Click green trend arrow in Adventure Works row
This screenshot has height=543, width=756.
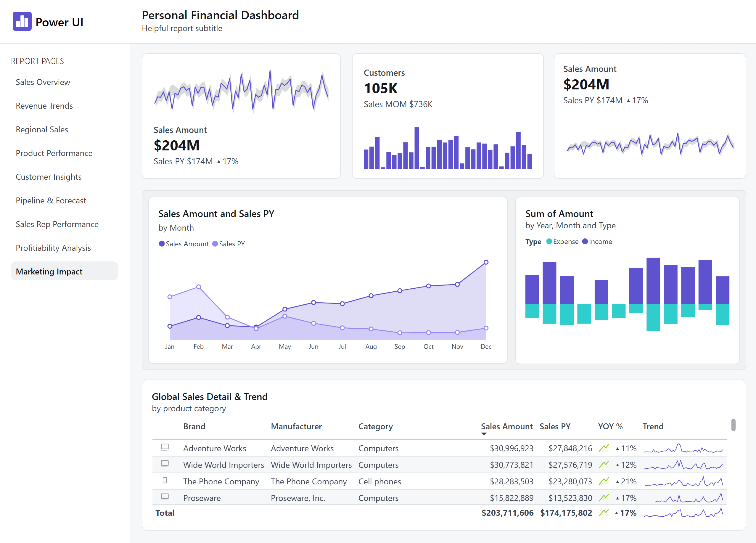click(x=604, y=448)
